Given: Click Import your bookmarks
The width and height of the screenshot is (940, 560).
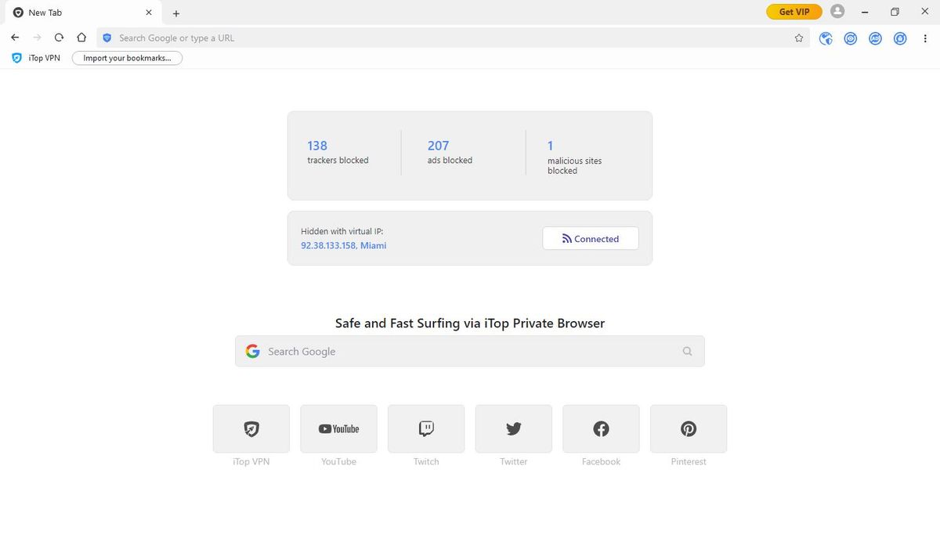Looking at the screenshot, I should [126, 57].
